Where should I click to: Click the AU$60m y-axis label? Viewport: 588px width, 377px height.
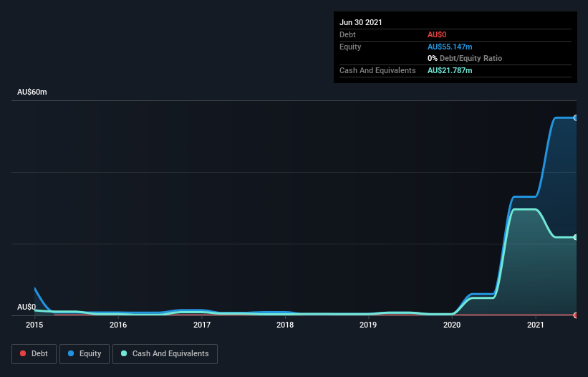32,92
